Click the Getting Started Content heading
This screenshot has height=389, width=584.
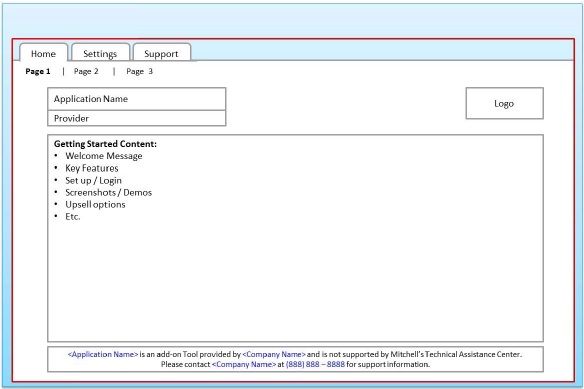105,144
